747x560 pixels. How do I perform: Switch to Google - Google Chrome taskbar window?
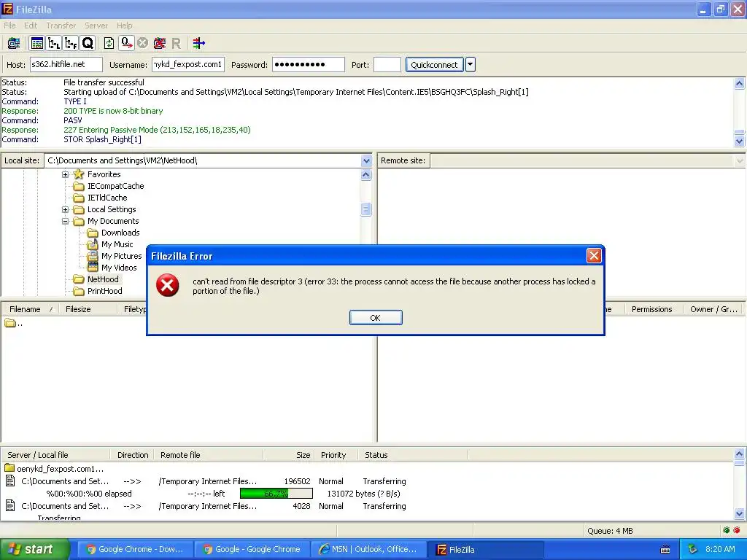tap(252, 549)
